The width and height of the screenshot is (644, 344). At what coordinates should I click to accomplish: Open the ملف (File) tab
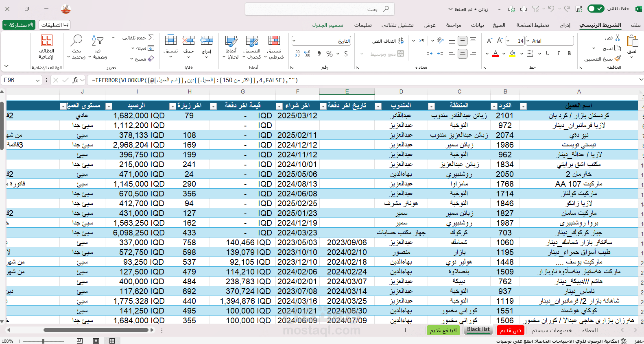pos(636,25)
